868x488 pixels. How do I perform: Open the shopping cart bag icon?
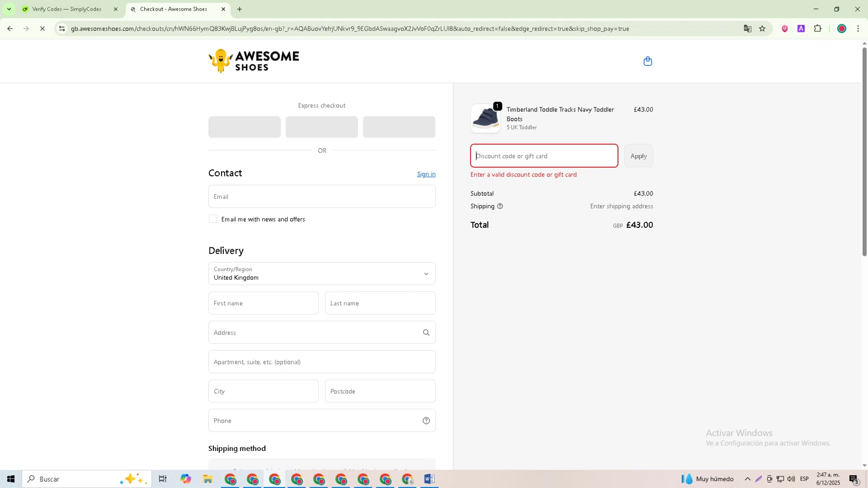pyautogui.click(x=648, y=61)
